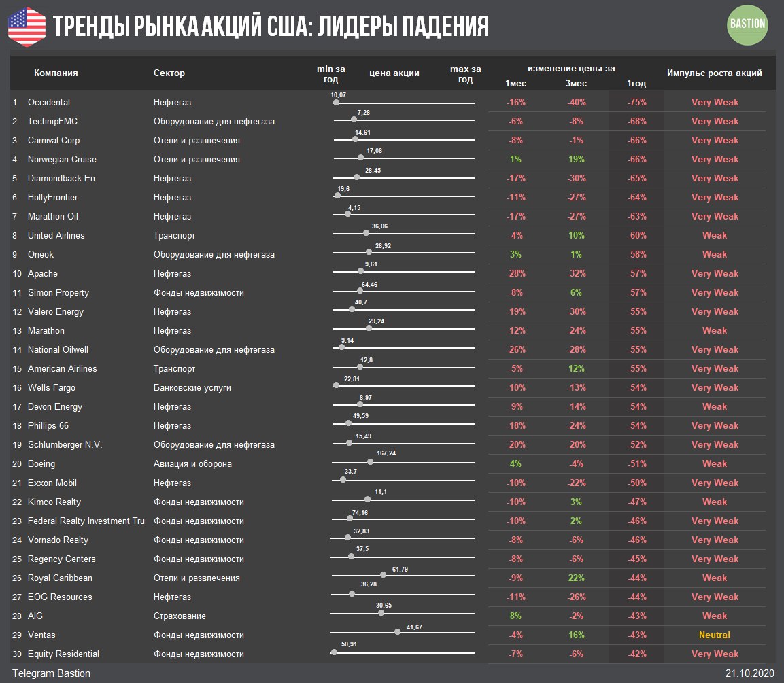The height and width of the screenshot is (683, 784).
Task: Click the Marathon Oil company name
Action: pyautogui.click(x=53, y=216)
